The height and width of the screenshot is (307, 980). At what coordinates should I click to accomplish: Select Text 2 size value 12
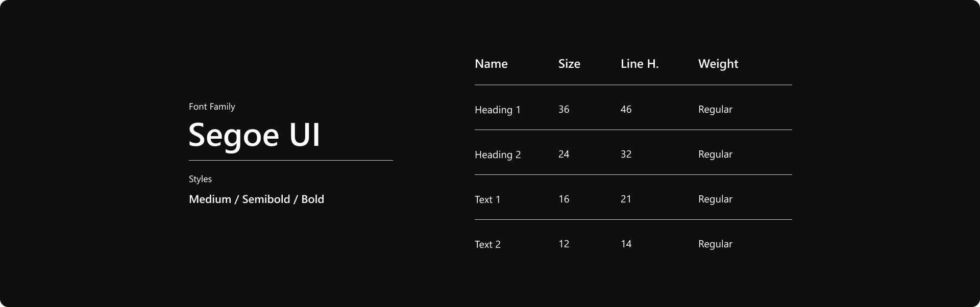pos(563,244)
